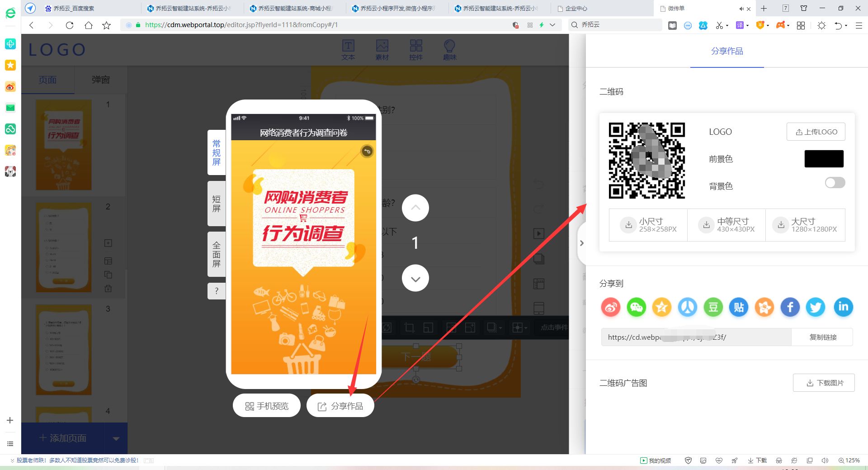This screenshot has height=470, width=868.
Task: Go to next page with down arrow
Action: (415, 279)
